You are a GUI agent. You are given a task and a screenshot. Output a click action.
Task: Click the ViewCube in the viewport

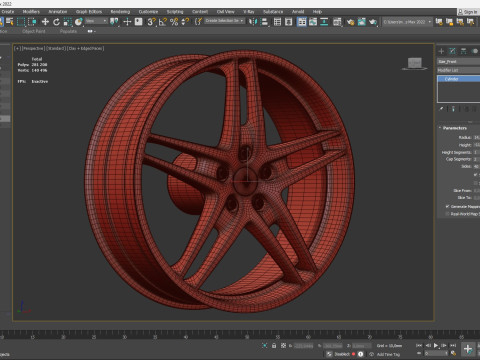point(415,63)
